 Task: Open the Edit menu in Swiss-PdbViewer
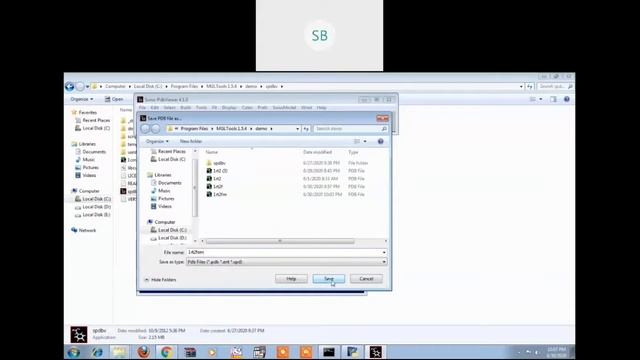click(x=154, y=108)
